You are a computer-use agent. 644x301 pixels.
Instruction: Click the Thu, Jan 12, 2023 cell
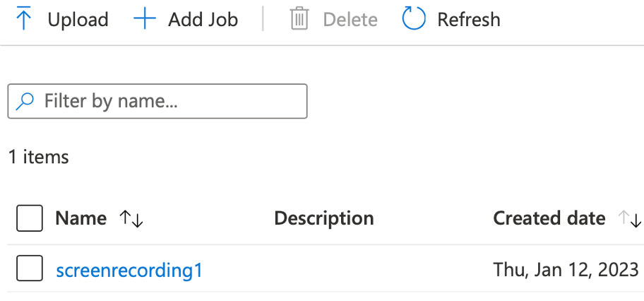(x=566, y=270)
